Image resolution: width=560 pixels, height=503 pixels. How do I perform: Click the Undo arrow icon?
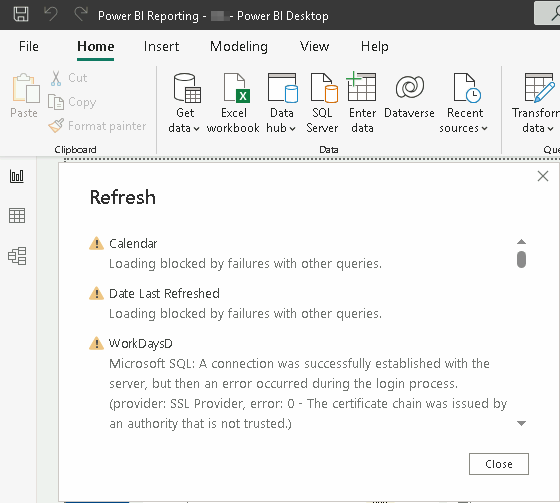(x=50, y=15)
